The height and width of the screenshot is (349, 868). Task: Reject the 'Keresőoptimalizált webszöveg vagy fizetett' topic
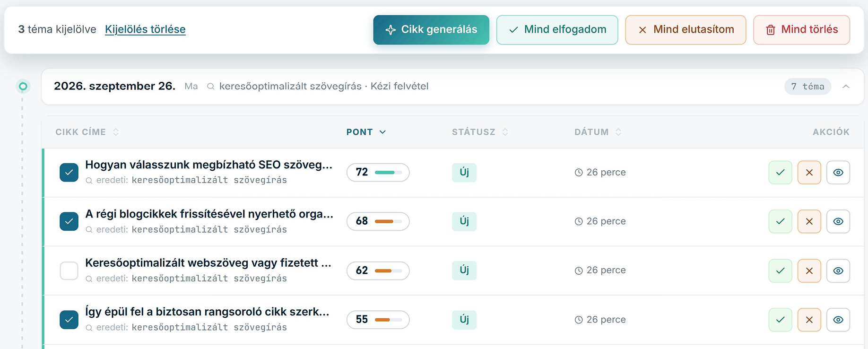(809, 270)
